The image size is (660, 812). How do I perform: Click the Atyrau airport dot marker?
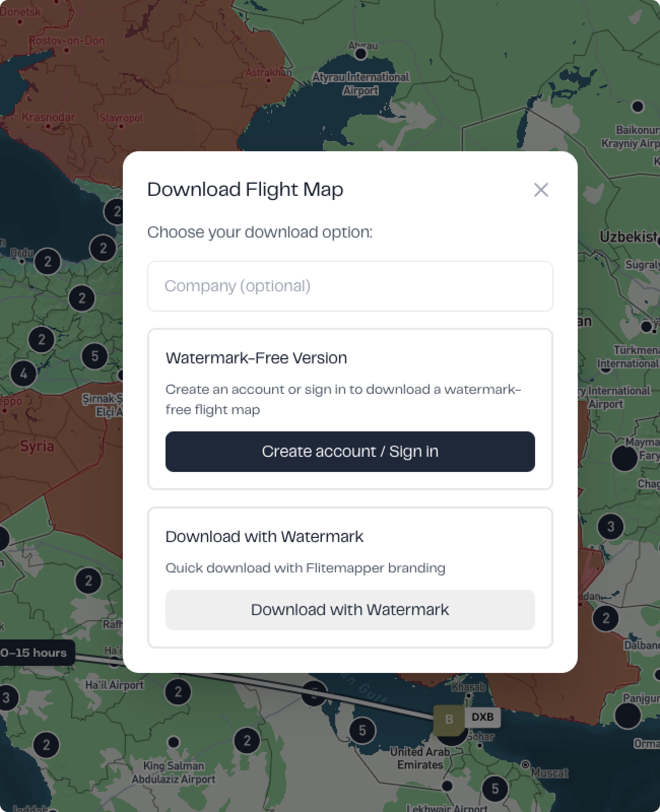[x=361, y=54]
